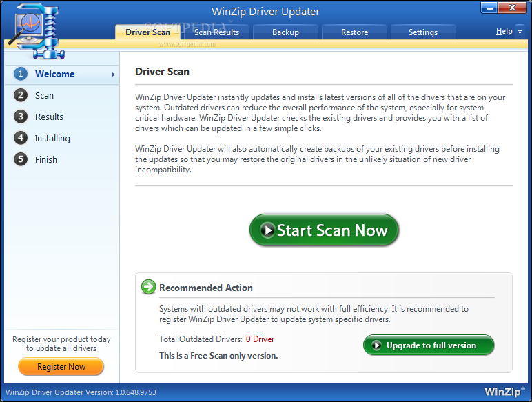Close the WinZip Driver Updater window
Image resolution: width=532 pixels, height=402 pixels.
[x=512, y=8]
